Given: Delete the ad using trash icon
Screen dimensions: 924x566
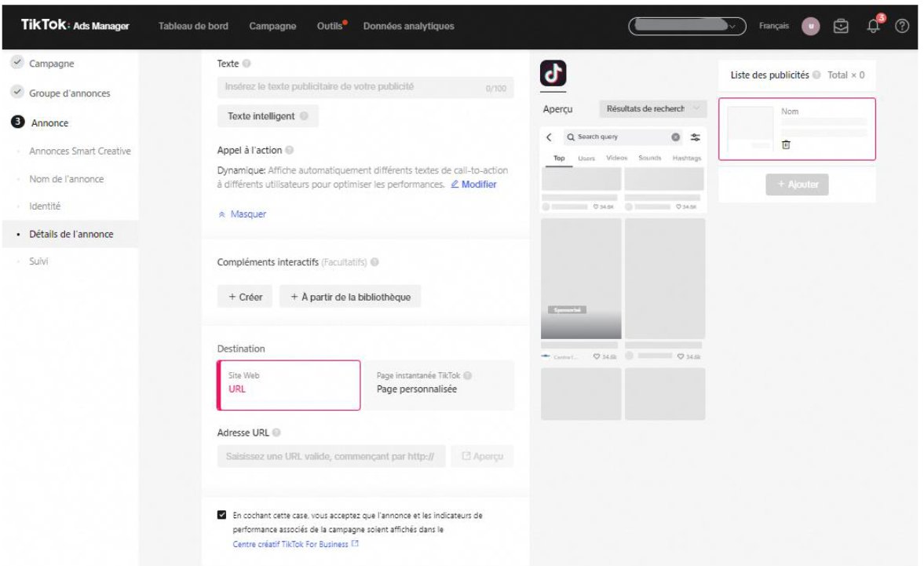Looking at the screenshot, I should click(x=786, y=144).
